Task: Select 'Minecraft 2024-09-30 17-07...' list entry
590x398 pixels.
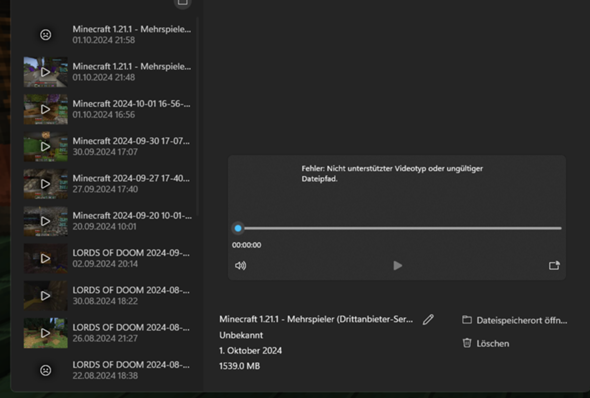Action: pos(108,146)
